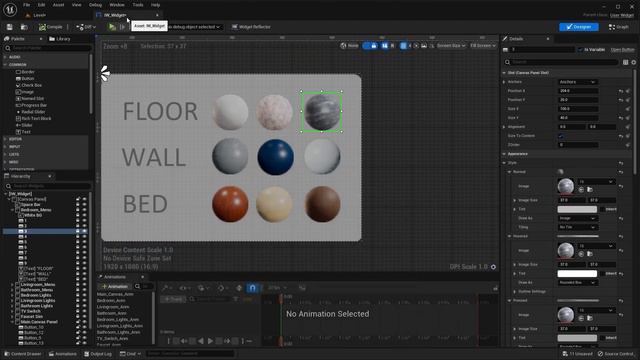Click the timeline play forward button
Viewport: 640px width, 360px height.
pyautogui.click(x=210, y=341)
